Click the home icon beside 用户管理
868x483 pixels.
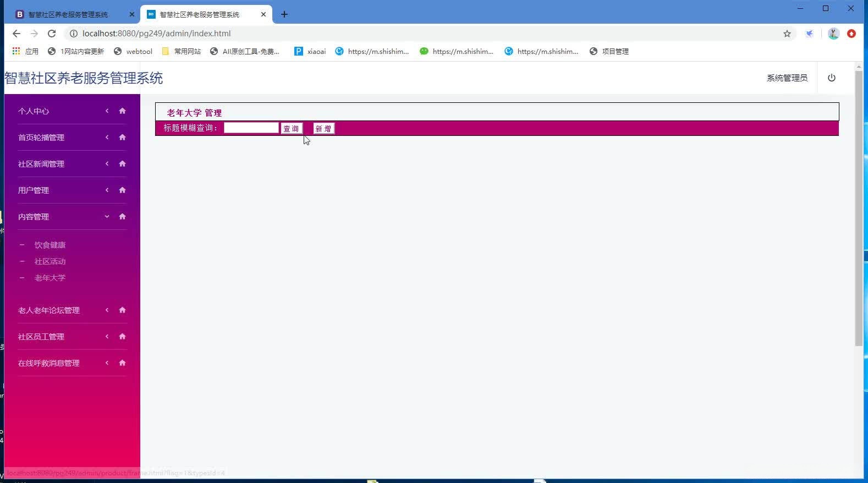coord(122,190)
